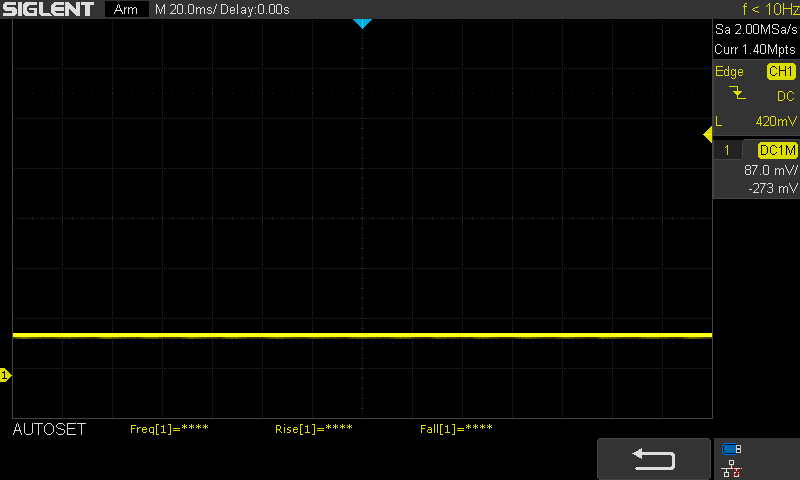Click the L trigger level label

(719, 121)
